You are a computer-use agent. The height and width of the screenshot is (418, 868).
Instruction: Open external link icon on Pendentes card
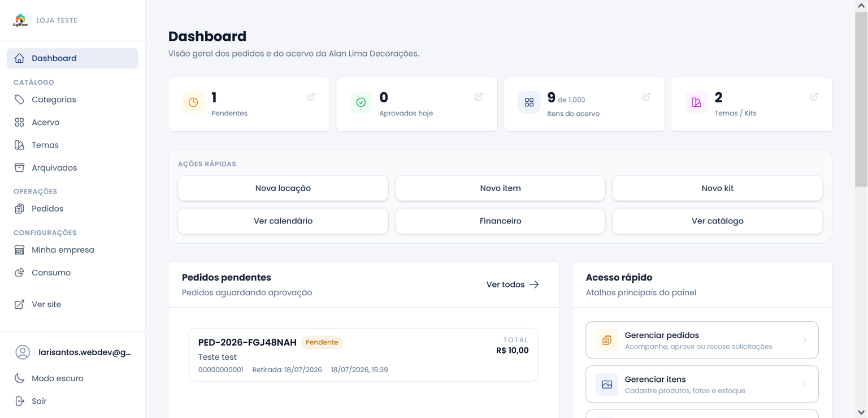(311, 97)
